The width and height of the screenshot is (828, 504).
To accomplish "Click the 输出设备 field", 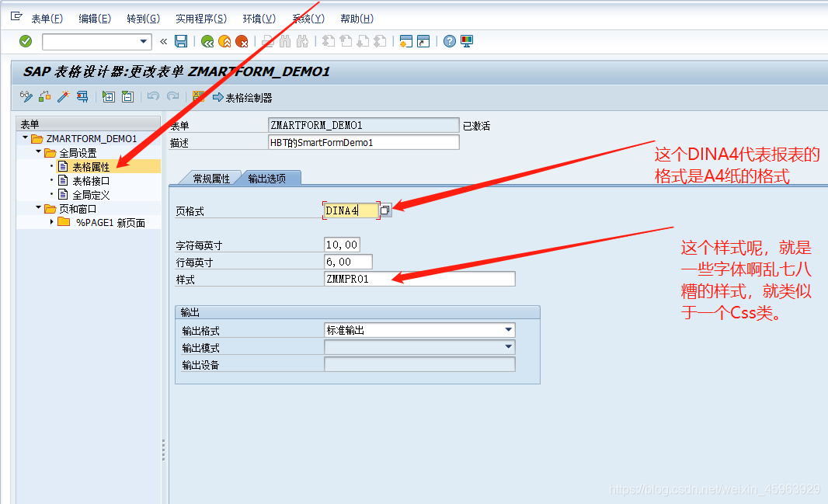I will pyautogui.click(x=419, y=364).
